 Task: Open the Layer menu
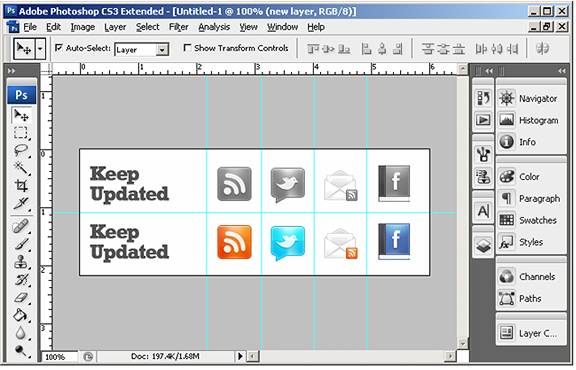click(x=115, y=27)
